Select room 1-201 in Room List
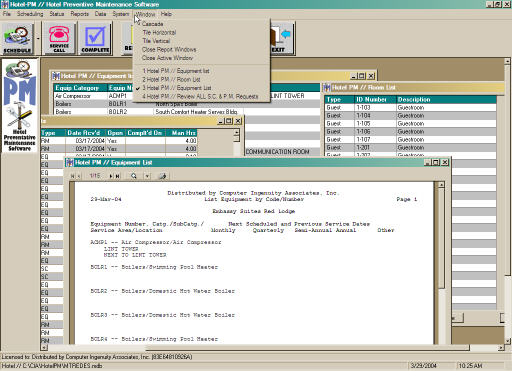The width and height of the screenshot is (512, 371). tap(411, 147)
